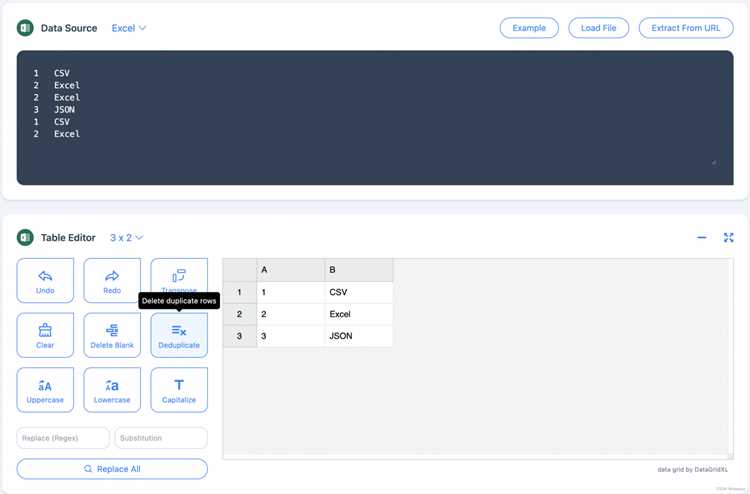The image size is (750, 494).
Task: Click the Data Source Excel icon
Action: pyautogui.click(x=25, y=28)
